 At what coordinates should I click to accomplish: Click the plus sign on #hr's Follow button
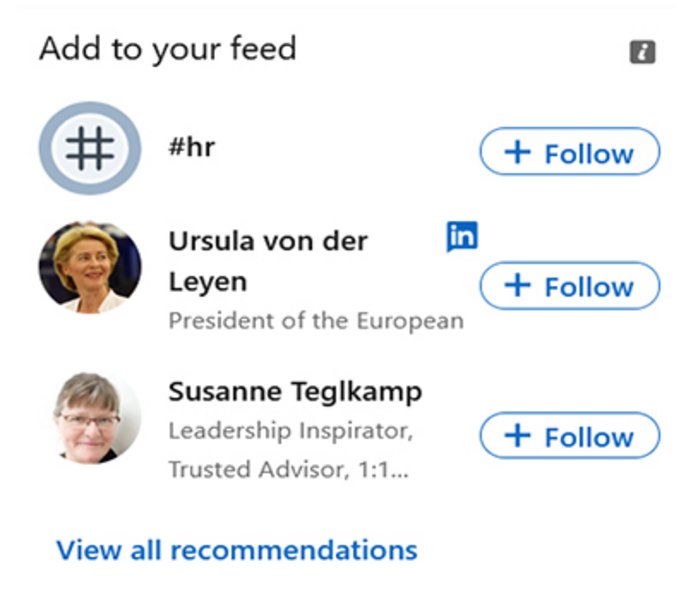518,152
